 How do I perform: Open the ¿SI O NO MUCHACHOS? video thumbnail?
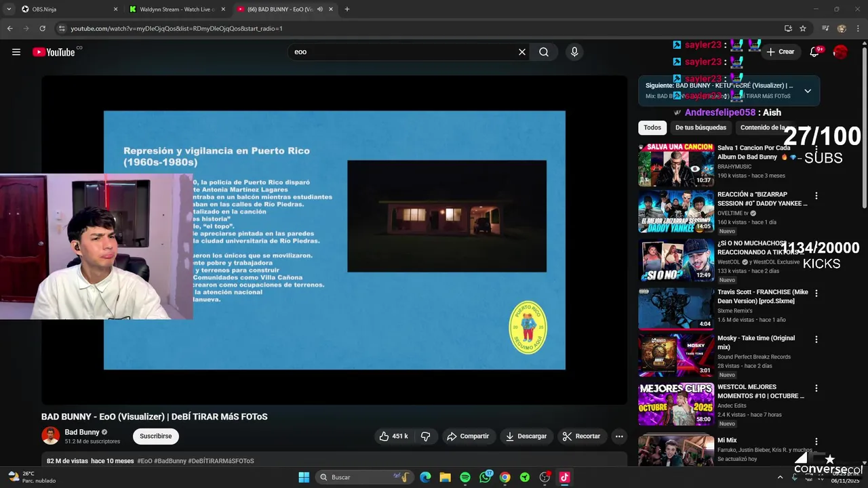click(676, 260)
